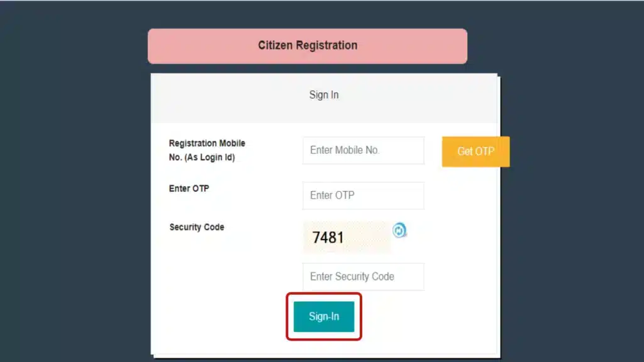Place cursor in the mobile number box
The height and width of the screenshot is (362, 644).
pos(364,150)
